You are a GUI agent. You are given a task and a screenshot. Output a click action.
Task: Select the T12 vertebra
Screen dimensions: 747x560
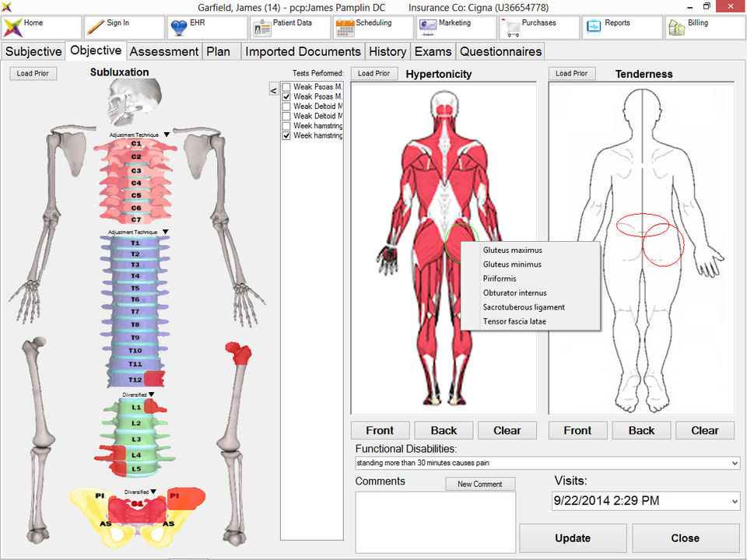pyautogui.click(x=135, y=380)
